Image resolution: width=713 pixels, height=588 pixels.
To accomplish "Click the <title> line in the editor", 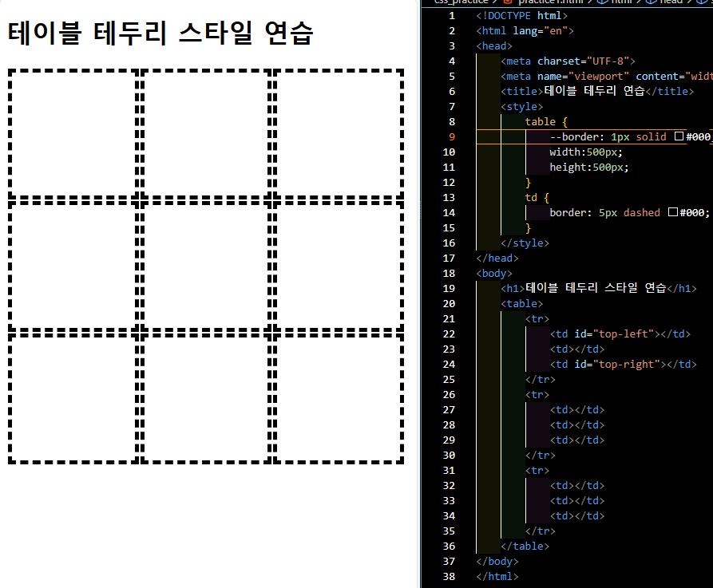I will 597,91.
